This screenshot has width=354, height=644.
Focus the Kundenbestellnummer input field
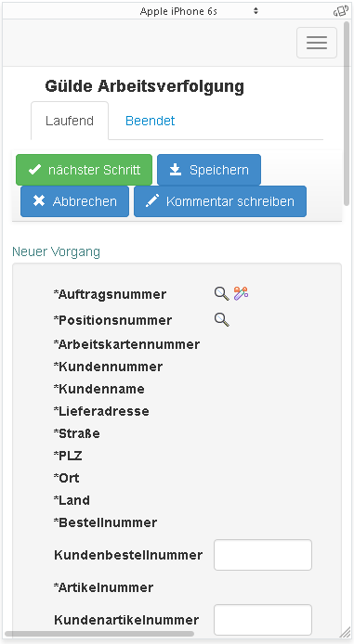coord(263,555)
